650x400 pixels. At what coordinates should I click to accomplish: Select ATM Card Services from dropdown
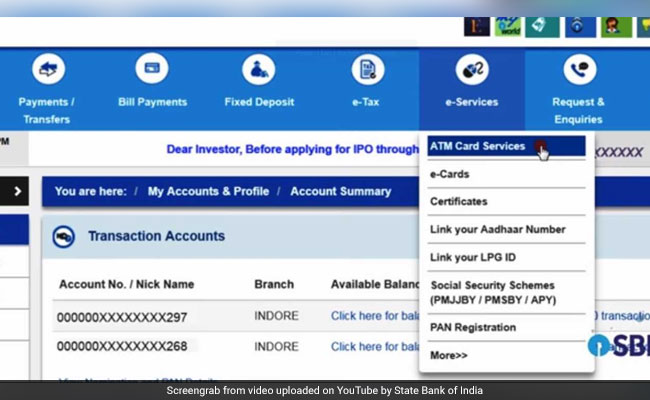tap(477, 146)
